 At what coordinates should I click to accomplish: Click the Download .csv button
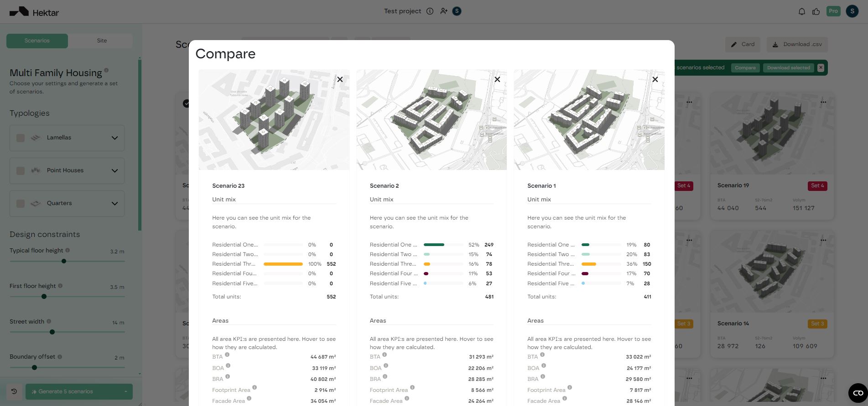(x=797, y=44)
